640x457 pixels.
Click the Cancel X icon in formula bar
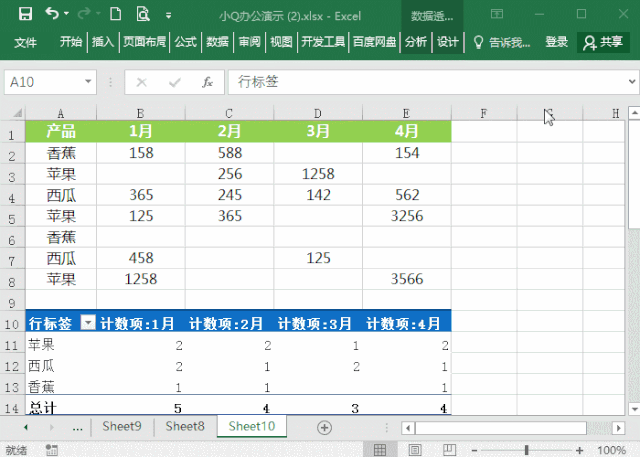click(142, 82)
